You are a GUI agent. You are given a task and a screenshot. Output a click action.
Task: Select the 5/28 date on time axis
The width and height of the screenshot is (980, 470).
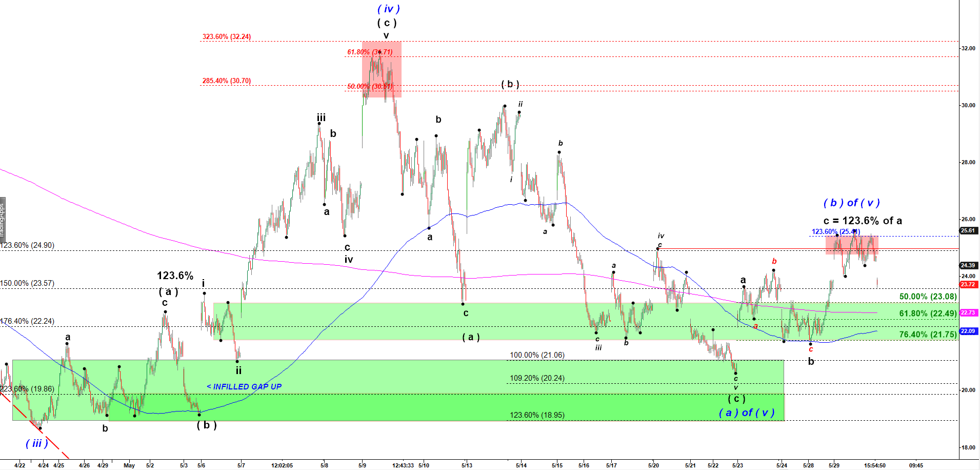[x=808, y=466]
